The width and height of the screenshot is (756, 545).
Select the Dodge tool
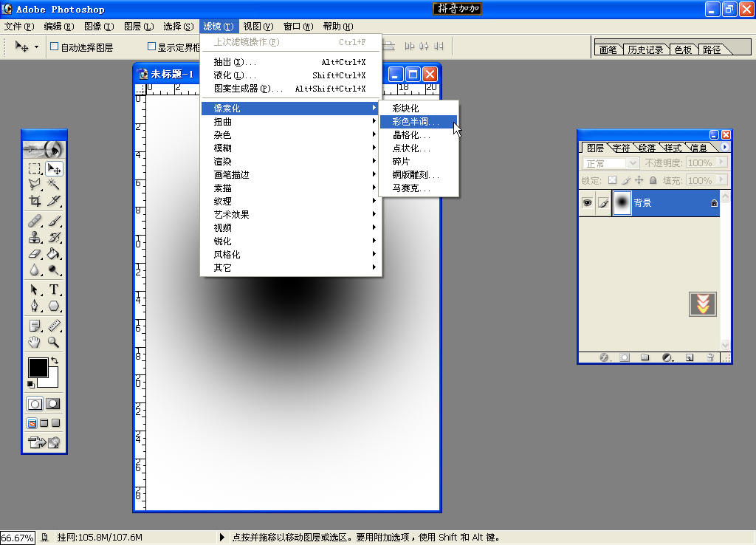tap(54, 270)
